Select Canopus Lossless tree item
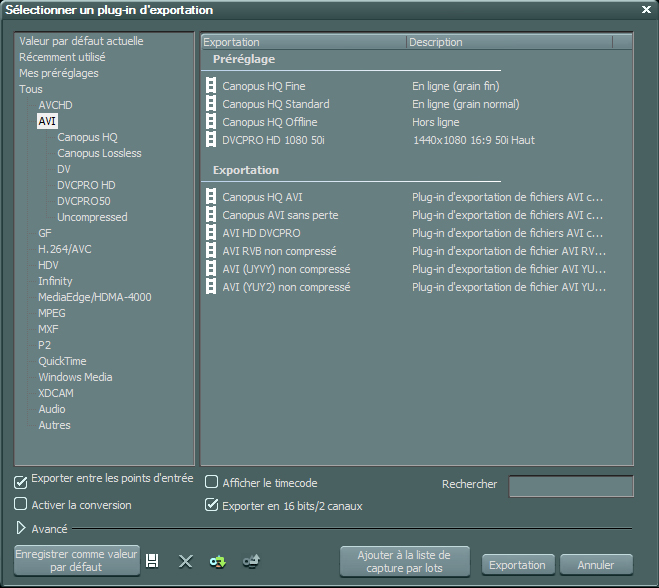The width and height of the screenshot is (659, 588). click(99, 153)
